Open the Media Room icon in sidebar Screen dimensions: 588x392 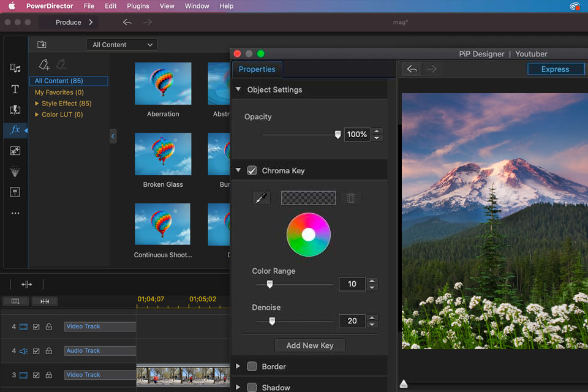point(15,68)
